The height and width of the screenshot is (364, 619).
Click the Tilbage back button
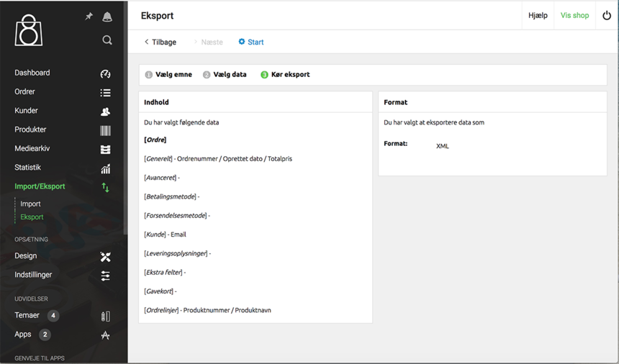point(160,42)
